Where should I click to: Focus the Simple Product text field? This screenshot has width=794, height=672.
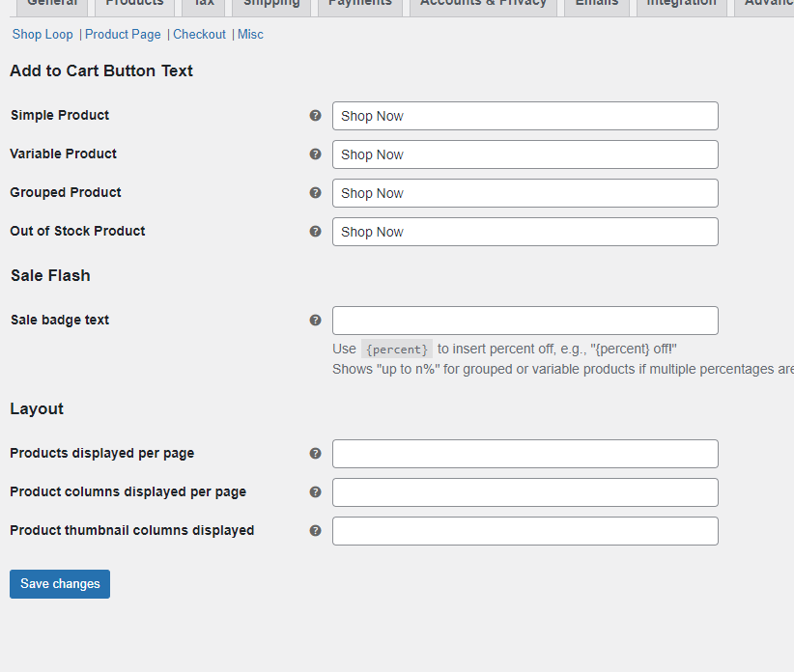tap(525, 116)
